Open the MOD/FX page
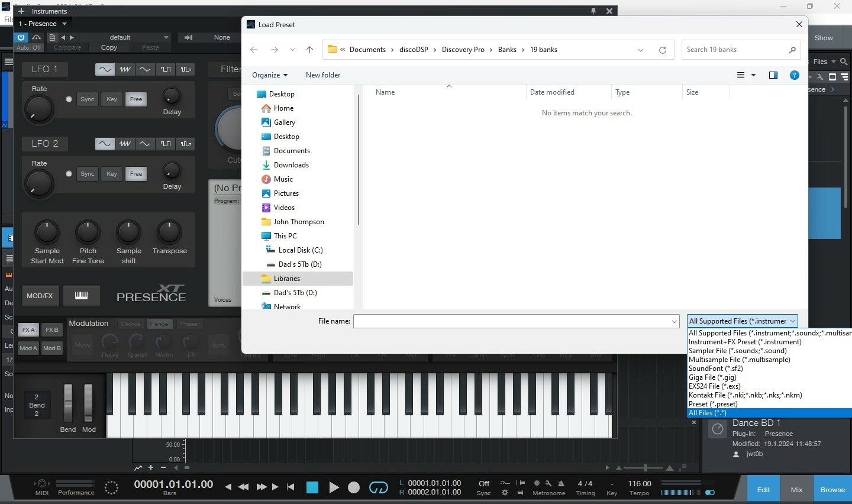 (x=40, y=295)
